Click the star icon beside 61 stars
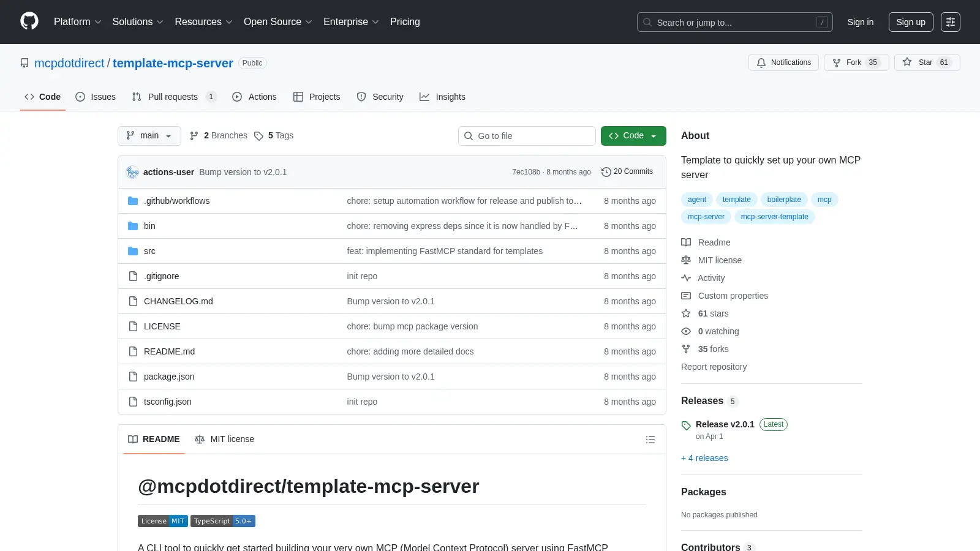The width and height of the screenshot is (980, 551). click(x=686, y=313)
